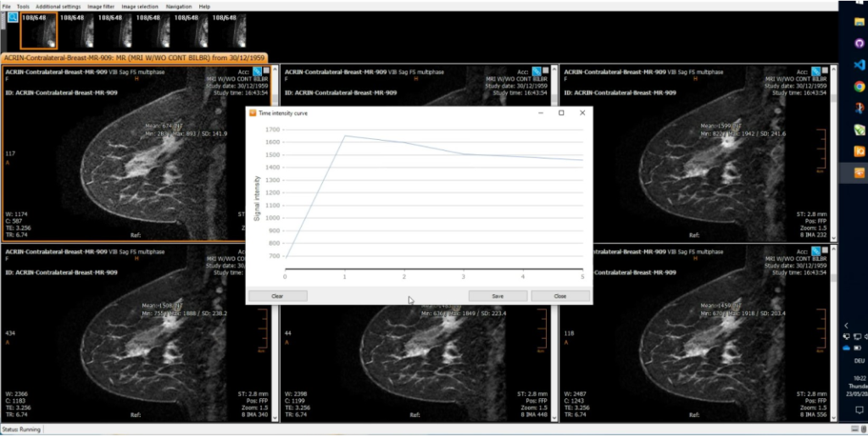Select the orange-highlighted first series thumbnail
The height and width of the screenshot is (439, 868).
tap(38, 31)
